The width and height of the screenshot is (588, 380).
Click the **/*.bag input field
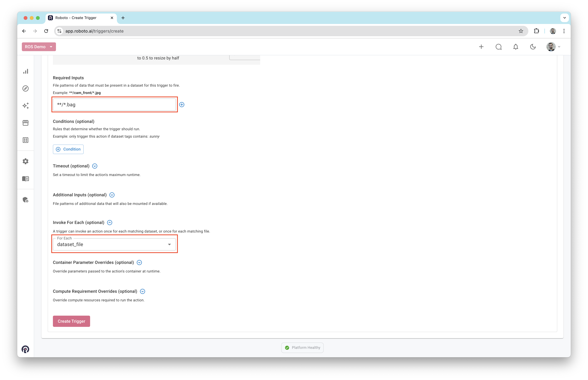pos(114,105)
